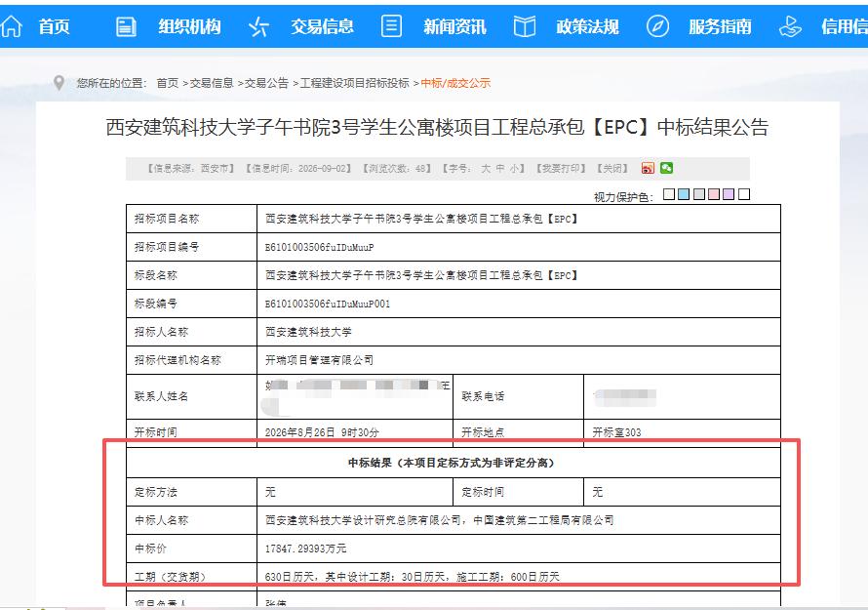Select the pink eye-protection color swatch
Viewport: 868px width, 610px height.
point(714,194)
